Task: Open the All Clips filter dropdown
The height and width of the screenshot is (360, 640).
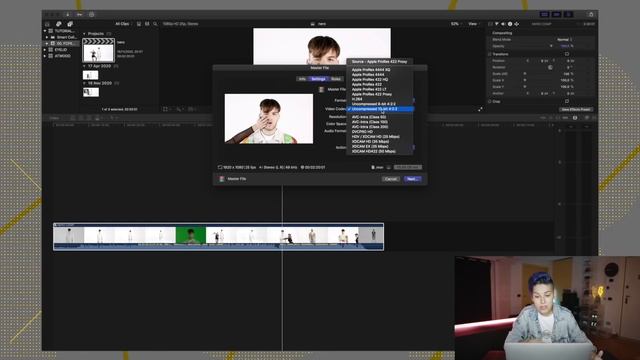Action: [x=123, y=24]
